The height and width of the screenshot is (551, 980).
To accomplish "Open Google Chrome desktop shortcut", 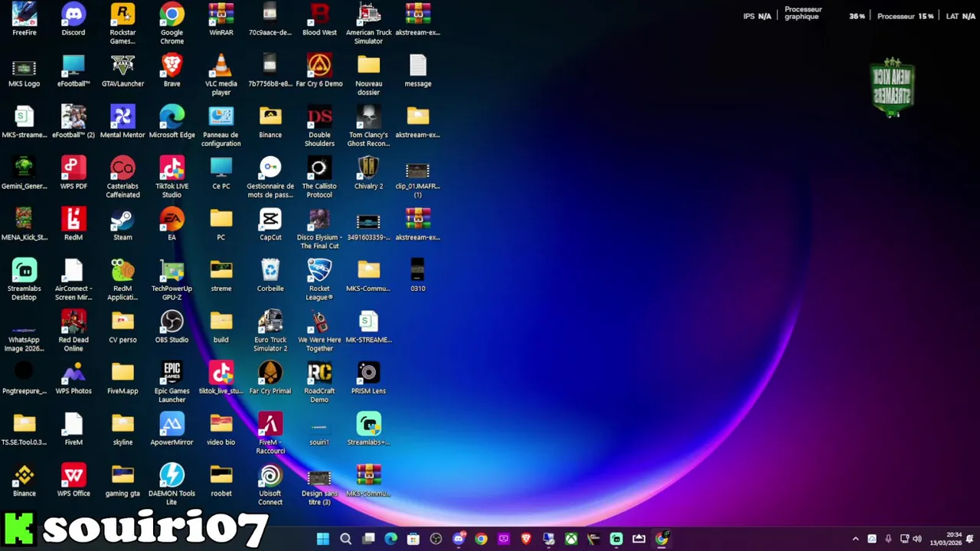I will (x=171, y=24).
